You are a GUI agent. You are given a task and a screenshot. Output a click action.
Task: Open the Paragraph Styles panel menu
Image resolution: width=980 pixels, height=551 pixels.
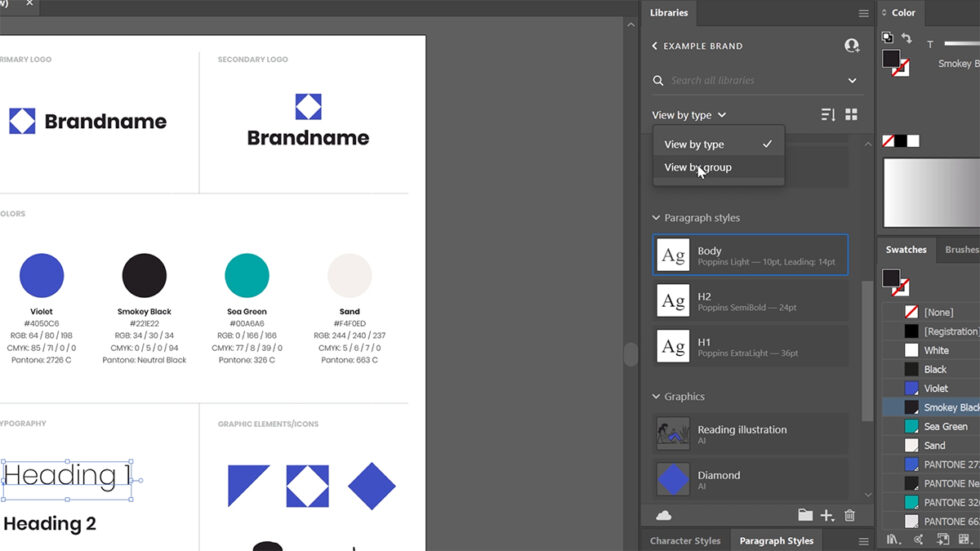(x=863, y=541)
